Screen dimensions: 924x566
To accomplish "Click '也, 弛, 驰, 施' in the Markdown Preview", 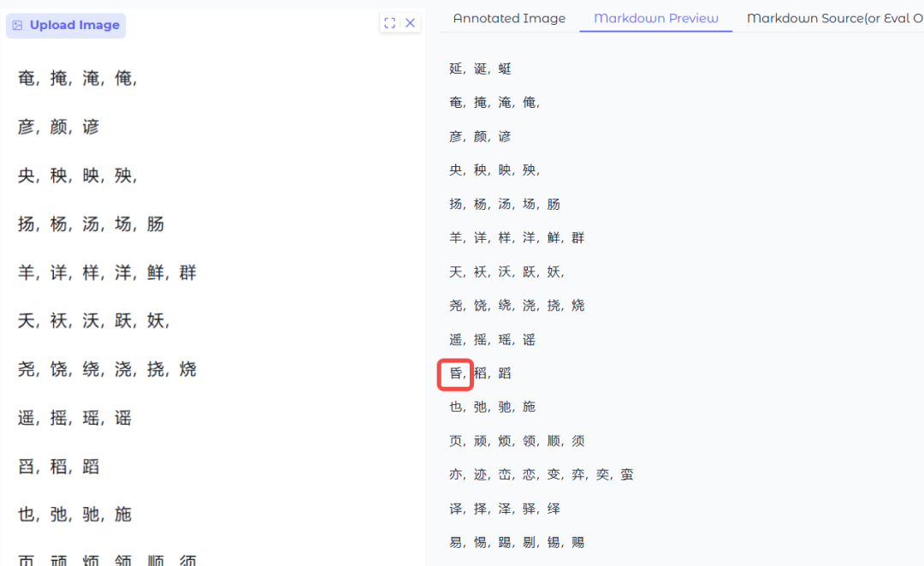I will 493,407.
